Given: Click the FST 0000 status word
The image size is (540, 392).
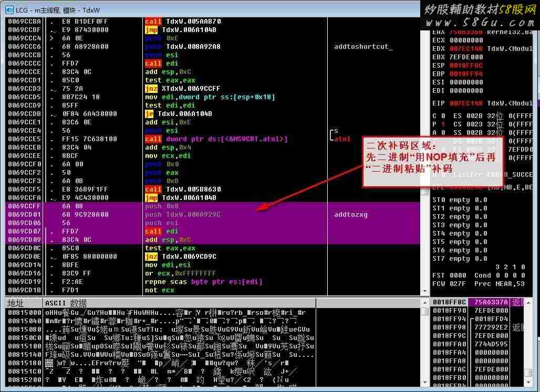Looking at the screenshot, I should 449,276.
